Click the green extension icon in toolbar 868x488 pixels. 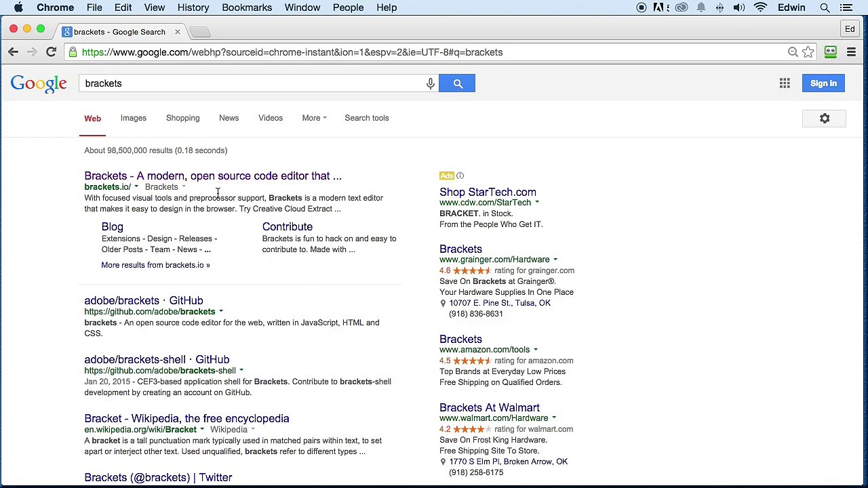(x=831, y=52)
